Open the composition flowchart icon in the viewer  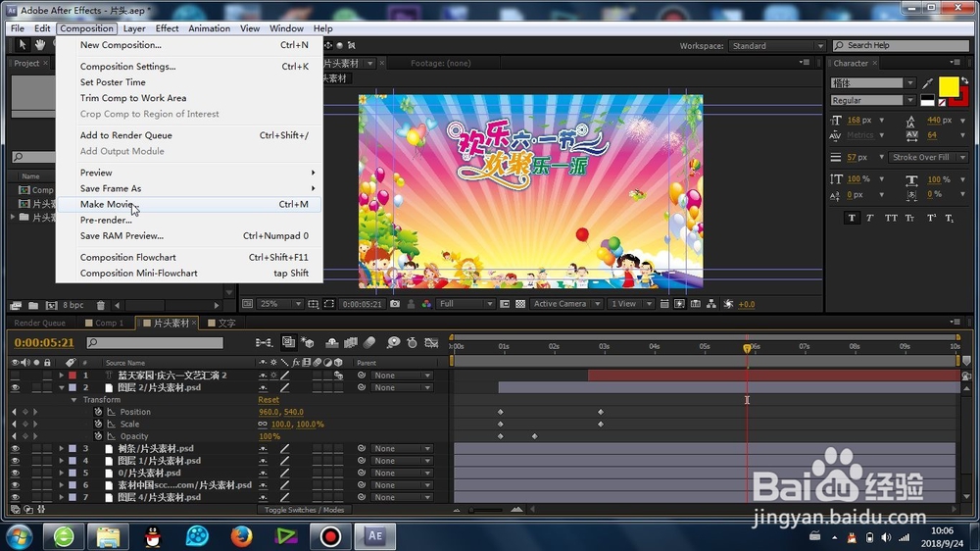click(711, 304)
